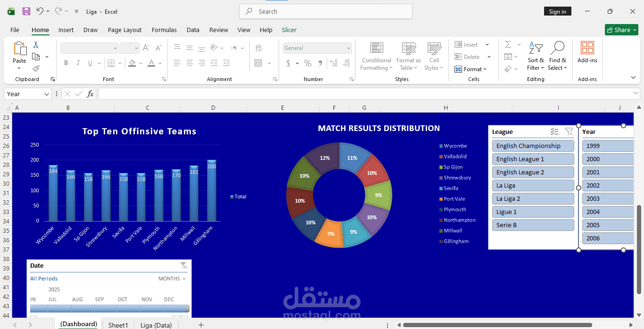Open the Format cells dropdown
The width and height of the screenshot is (644, 329).
(470, 69)
